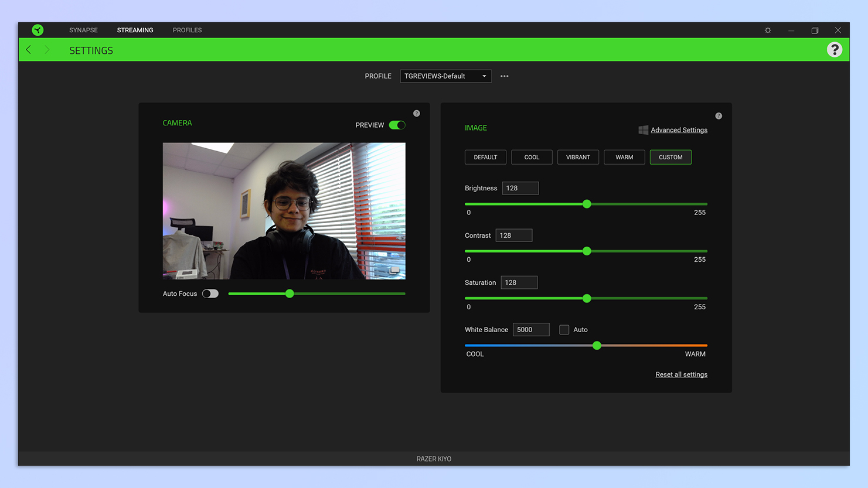Minimize the Razer Synapse window
The height and width of the screenshot is (488, 868).
(x=791, y=30)
